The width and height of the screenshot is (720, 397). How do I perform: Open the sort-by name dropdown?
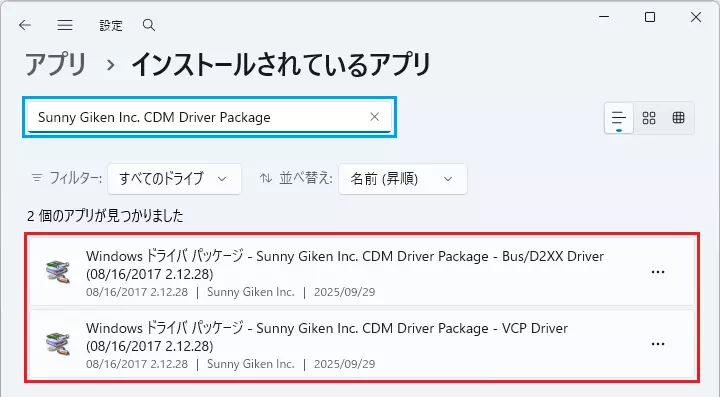403,179
